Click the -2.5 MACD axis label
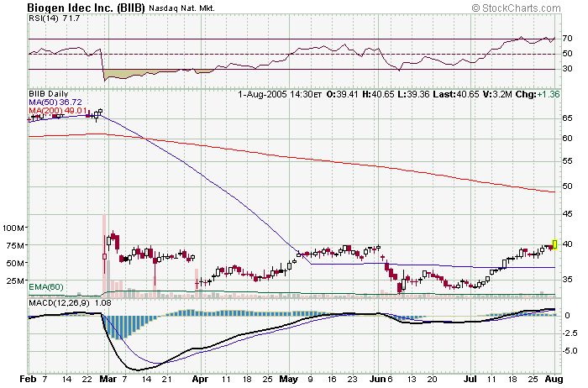 click(x=569, y=333)
